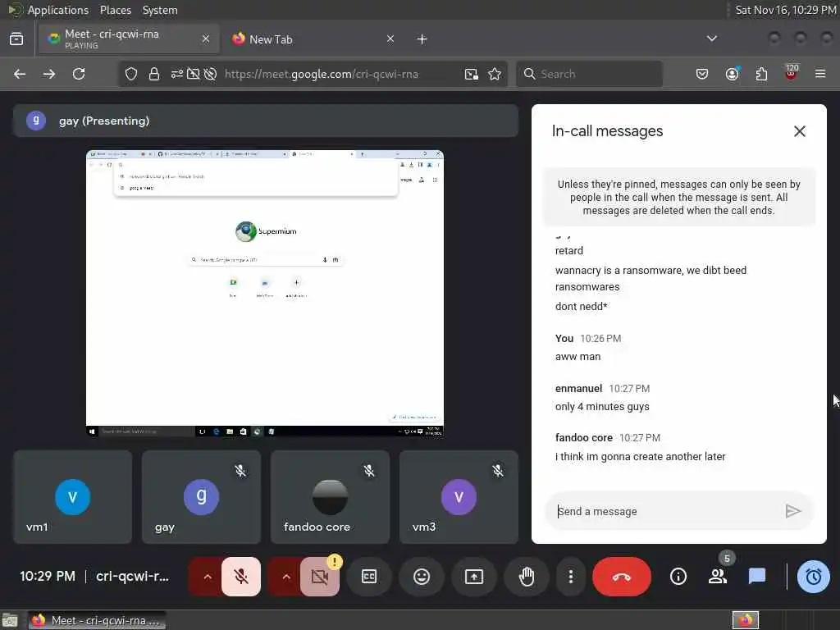The image size is (840, 630).
Task: Open the Firefox account icon
Action: click(x=733, y=74)
